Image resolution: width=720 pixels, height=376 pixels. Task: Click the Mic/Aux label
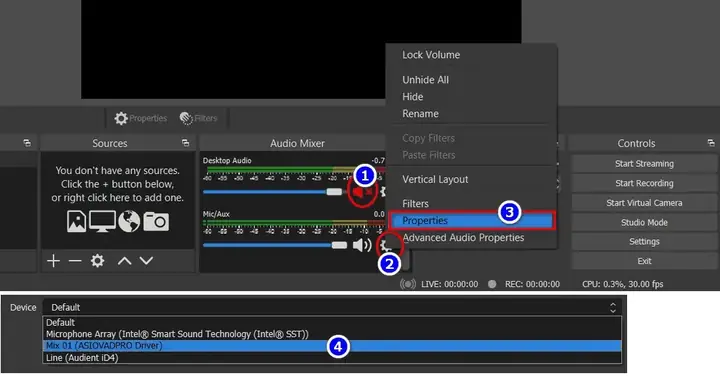coord(216,214)
